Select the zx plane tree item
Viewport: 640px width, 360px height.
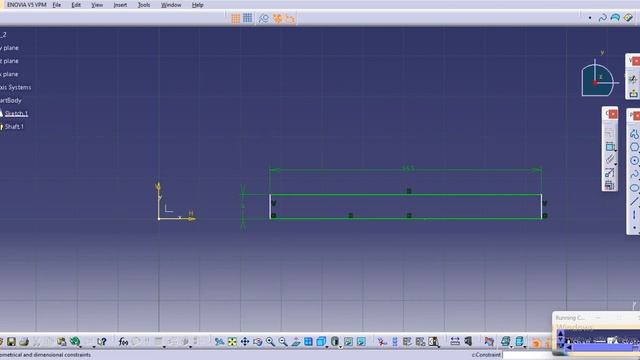tap(9, 74)
